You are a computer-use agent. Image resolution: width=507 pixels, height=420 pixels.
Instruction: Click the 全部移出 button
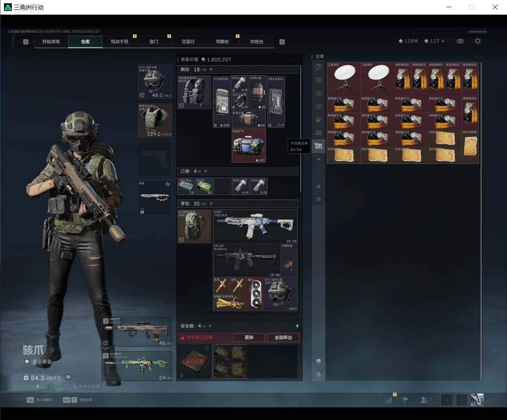click(283, 338)
